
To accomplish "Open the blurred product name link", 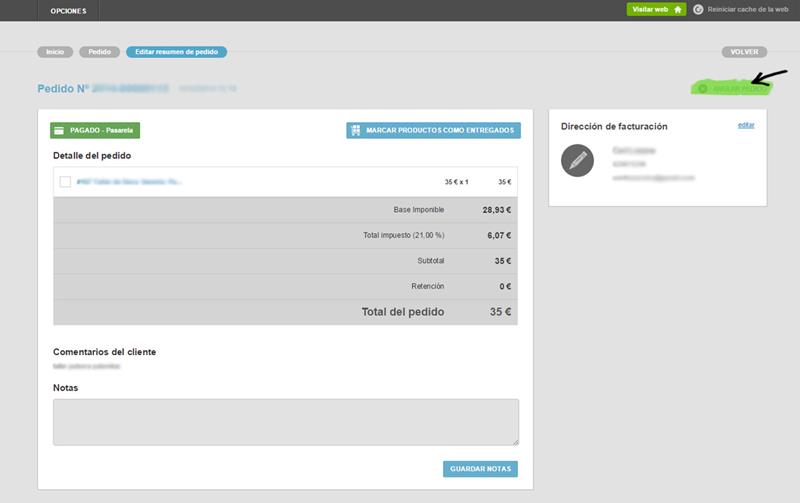I will click(x=128, y=182).
